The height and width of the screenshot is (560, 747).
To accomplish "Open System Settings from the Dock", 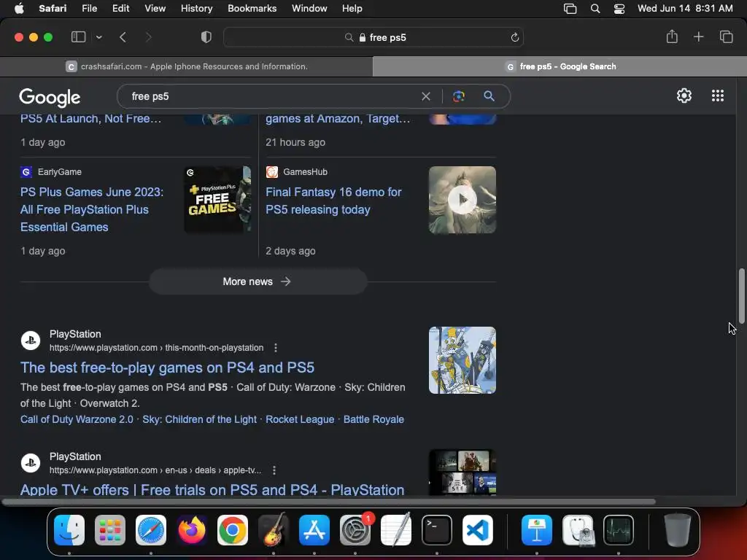I will point(355,530).
